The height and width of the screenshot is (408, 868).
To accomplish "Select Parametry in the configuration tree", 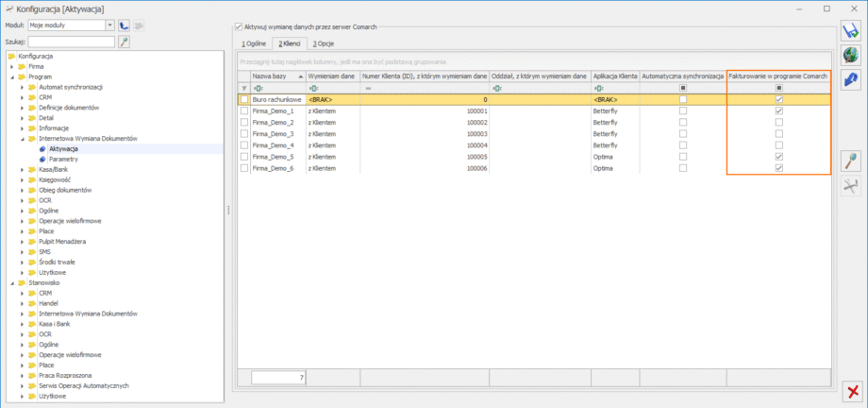I will point(63,159).
